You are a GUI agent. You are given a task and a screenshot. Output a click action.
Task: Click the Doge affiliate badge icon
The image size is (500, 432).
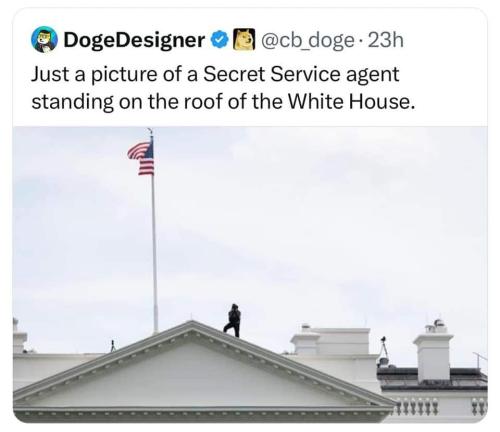[x=244, y=40]
